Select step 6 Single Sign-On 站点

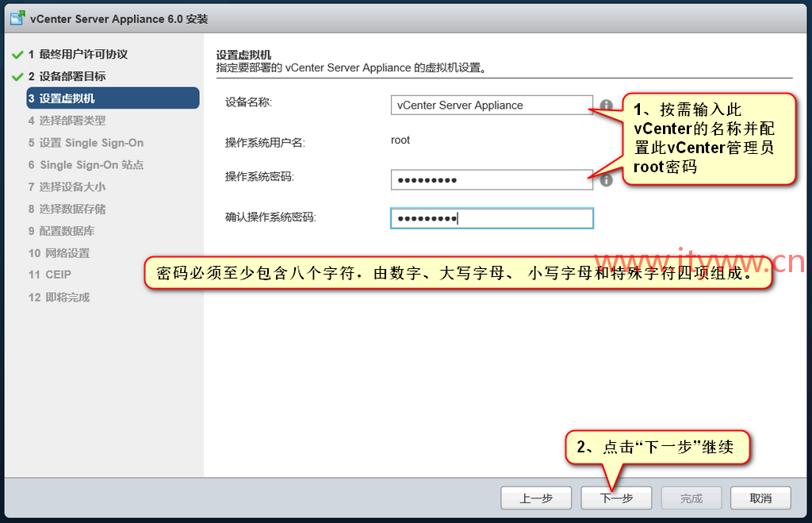pyautogui.click(x=86, y=165)
